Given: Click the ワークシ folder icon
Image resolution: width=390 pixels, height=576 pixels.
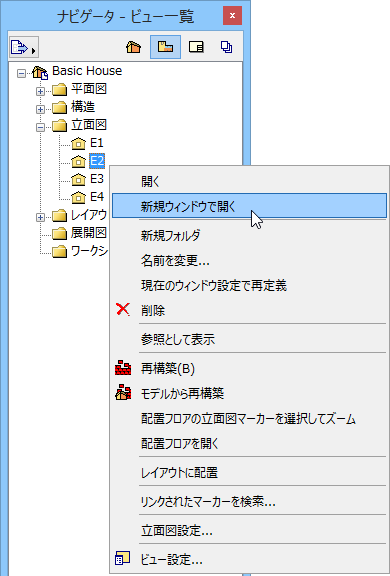Looking at the screenshot, I should [59, 251].
